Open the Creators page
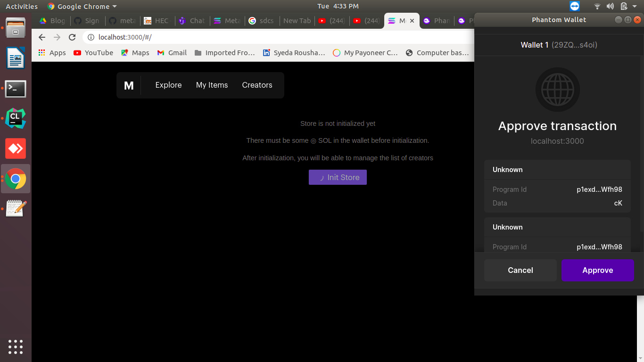Viewport: 644px width, 362px height. point(257,85)
